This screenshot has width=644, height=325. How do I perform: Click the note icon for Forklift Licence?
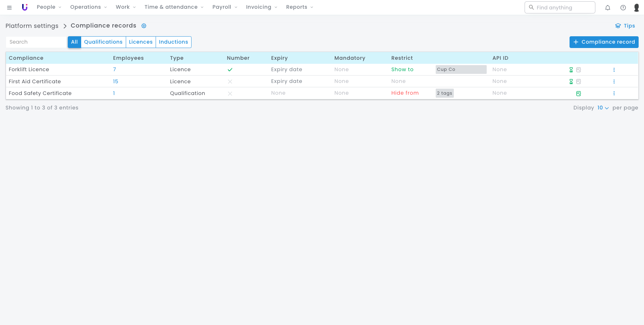click(578, 70)
